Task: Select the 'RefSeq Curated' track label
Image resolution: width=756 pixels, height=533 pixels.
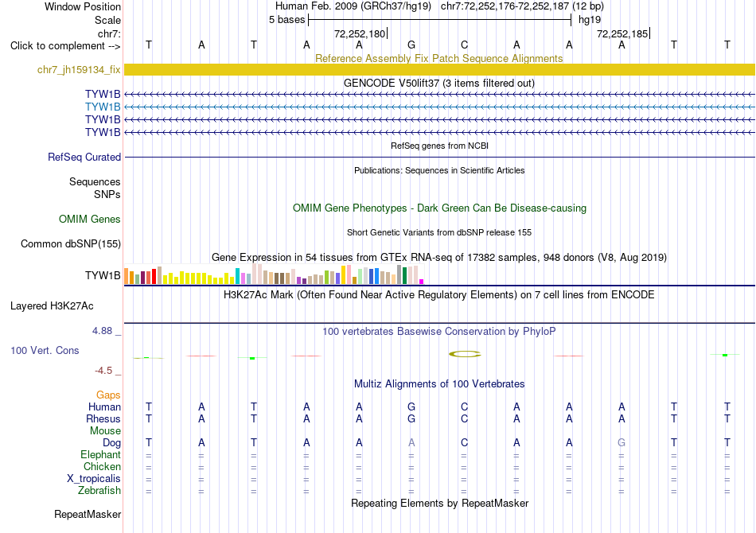Action: pos(84,157)
